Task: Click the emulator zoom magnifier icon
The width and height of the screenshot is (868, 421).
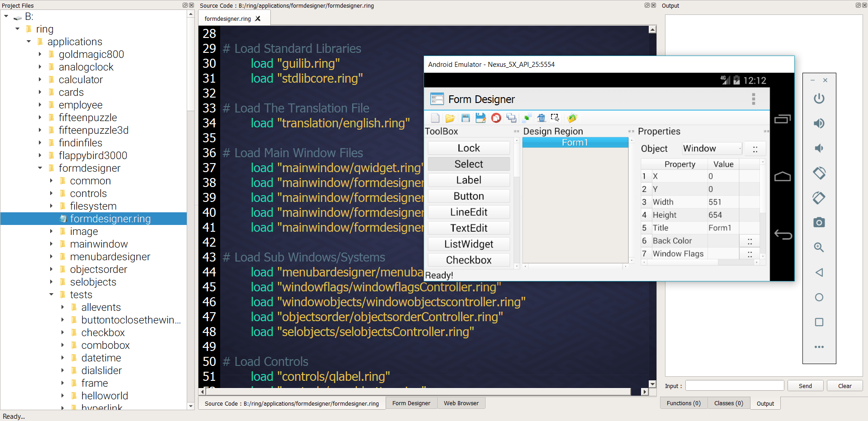Action: tap(819, 248)
